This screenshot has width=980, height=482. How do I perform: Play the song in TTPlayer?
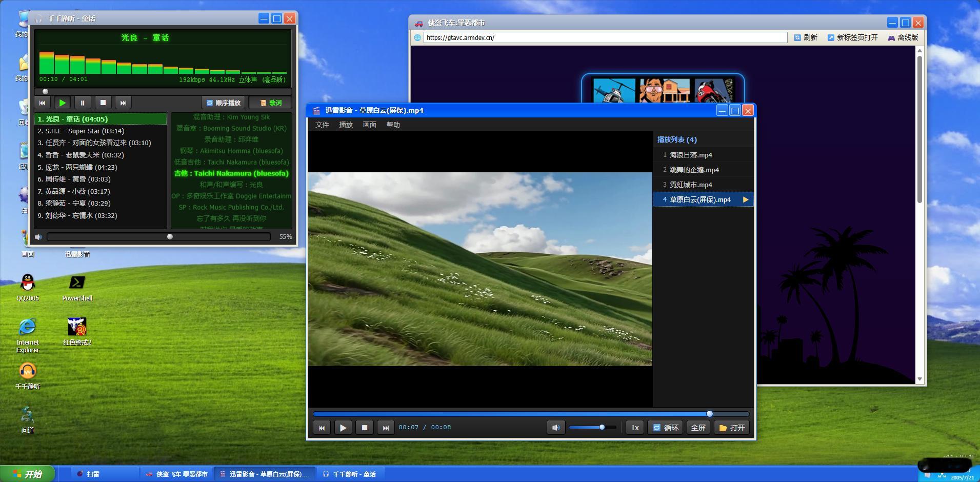click(x=62, y=103)
